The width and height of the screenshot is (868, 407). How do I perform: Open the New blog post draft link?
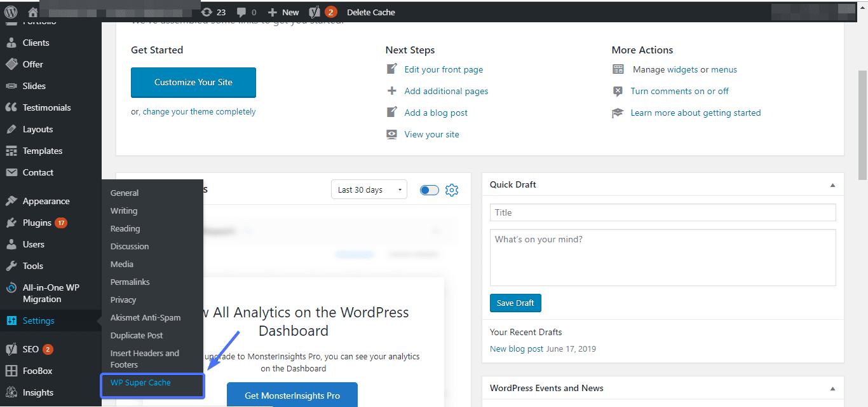coord(517,348)
